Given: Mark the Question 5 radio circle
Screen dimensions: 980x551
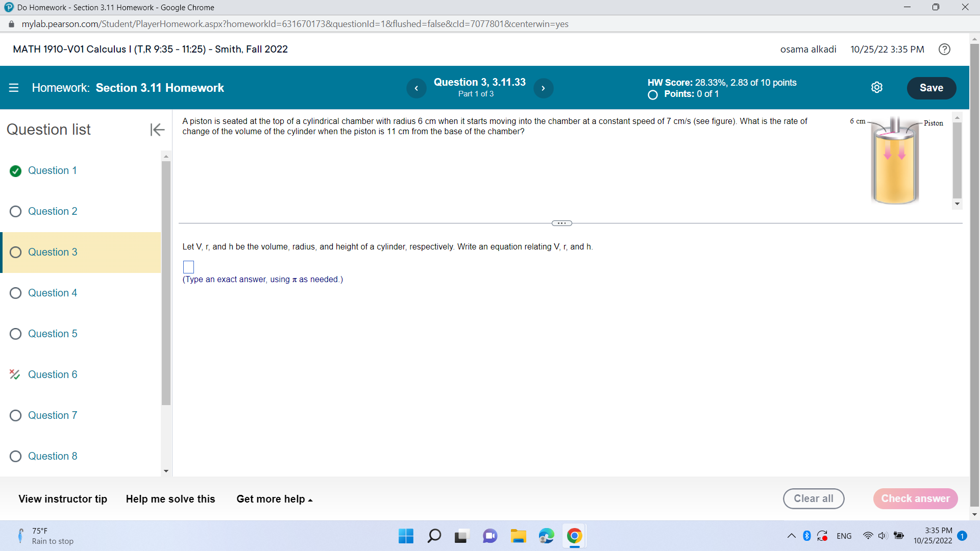Looking at the screenshot, I should click(15, 334).
